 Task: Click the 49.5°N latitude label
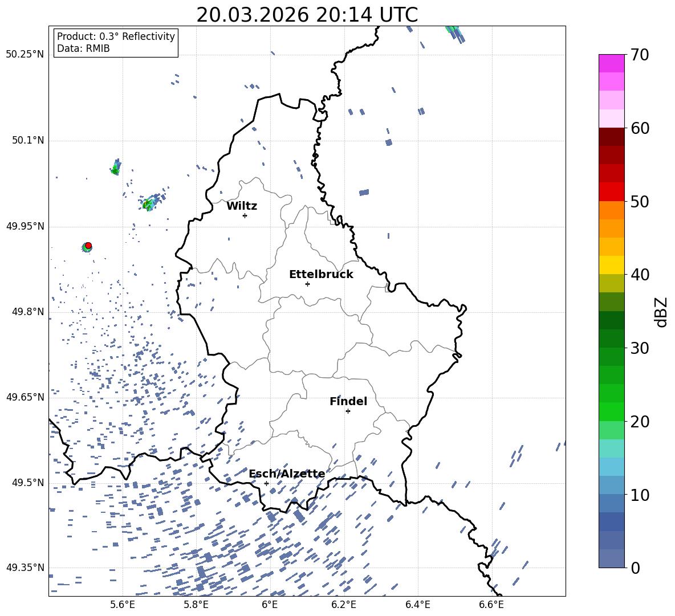(28, 483)
